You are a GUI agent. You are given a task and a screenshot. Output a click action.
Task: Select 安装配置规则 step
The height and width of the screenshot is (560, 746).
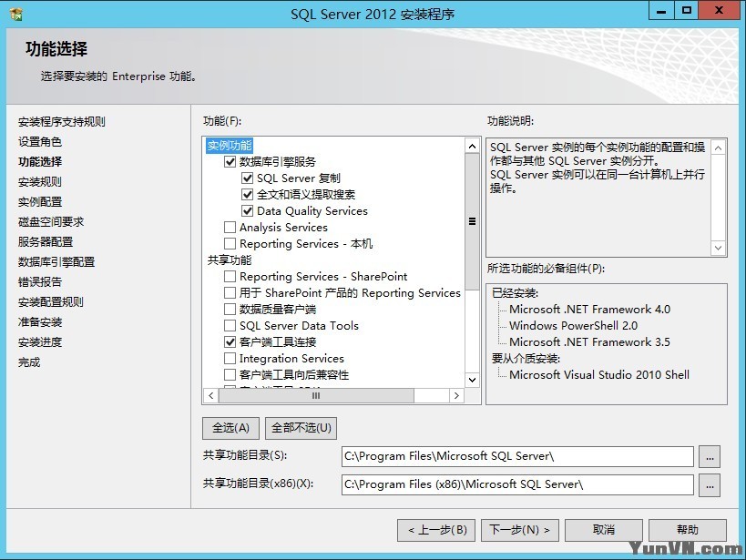pyautogui.click(x=51, y=301)
